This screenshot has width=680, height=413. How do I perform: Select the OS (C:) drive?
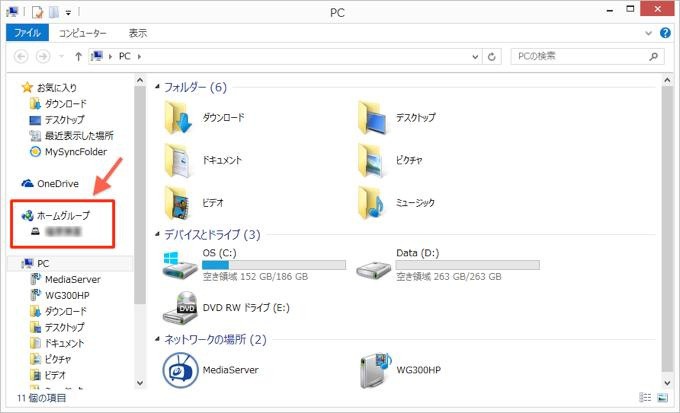click(x=181, y=265)
